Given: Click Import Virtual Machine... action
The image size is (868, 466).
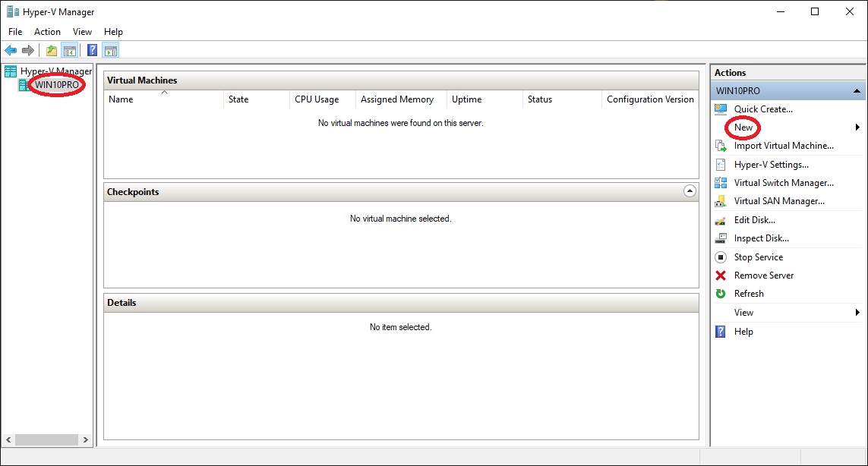Looking at the screenshot, I should (784, 146).
